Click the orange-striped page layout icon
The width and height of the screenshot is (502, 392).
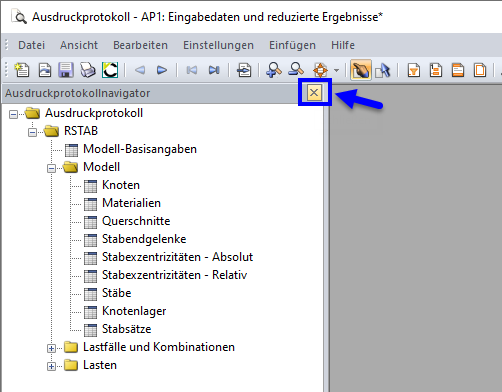(458, 70)
